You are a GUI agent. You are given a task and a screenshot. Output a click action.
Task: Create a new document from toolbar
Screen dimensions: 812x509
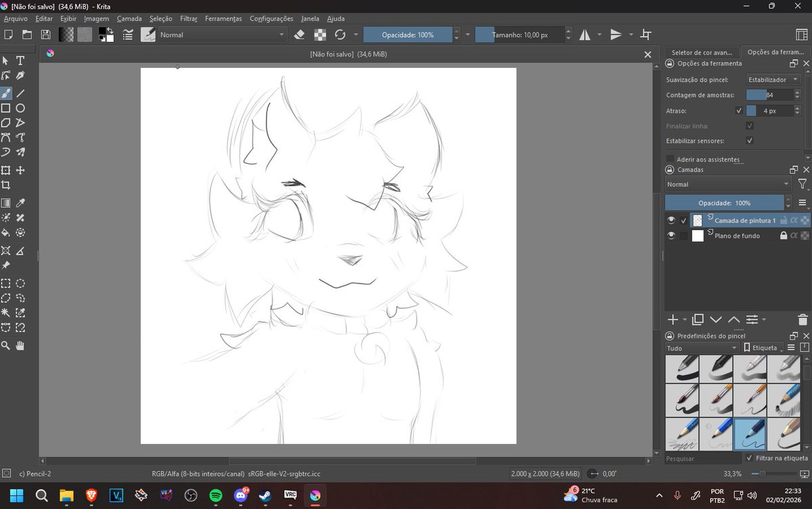click(x=9, y=35)
